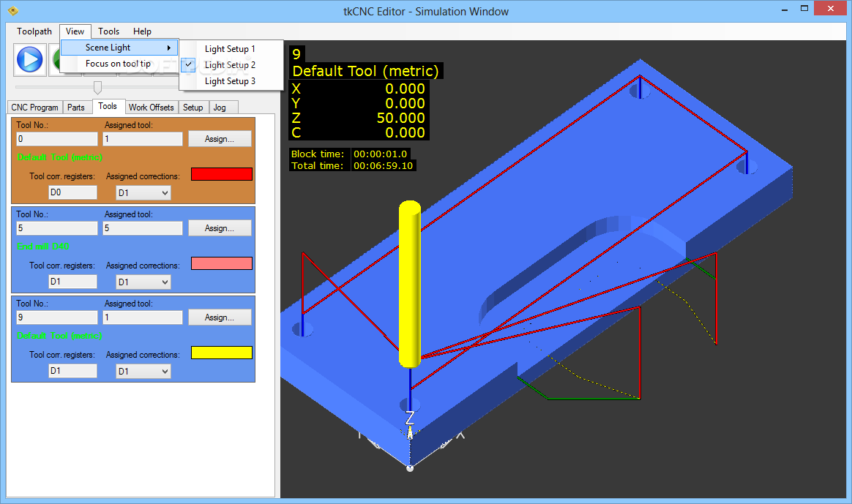The image size is (852, 504).
Task: Click yellow tool cylinder in 3D view
Action: point(410,284)
